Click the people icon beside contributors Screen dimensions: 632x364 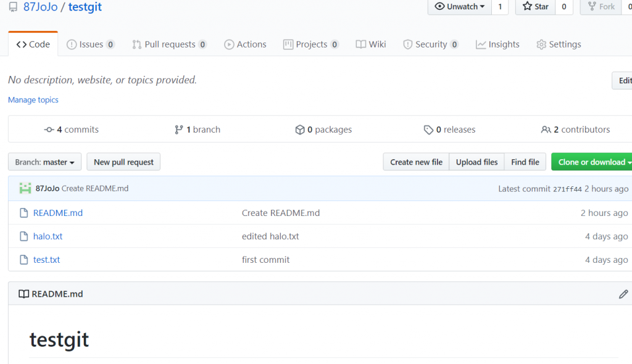(546, 130)
